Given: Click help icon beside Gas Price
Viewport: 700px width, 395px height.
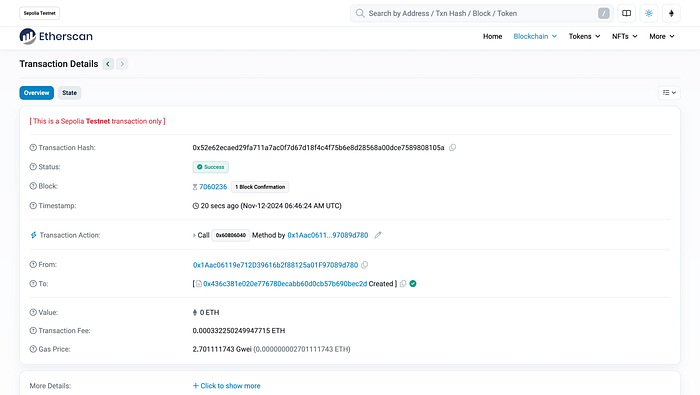Looking at the screenshot, I should (x=33, y=349).
